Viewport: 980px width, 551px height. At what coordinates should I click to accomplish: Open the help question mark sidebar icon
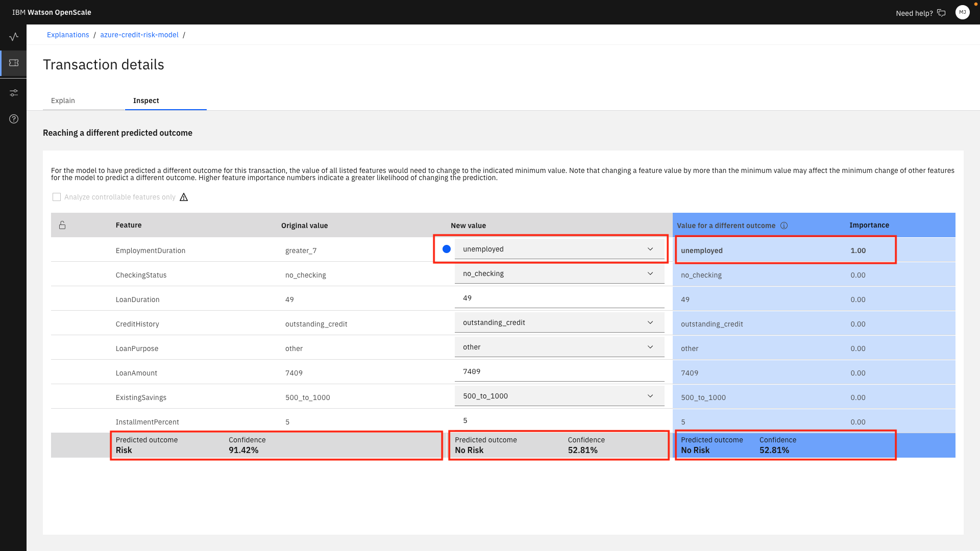(14, 119)
